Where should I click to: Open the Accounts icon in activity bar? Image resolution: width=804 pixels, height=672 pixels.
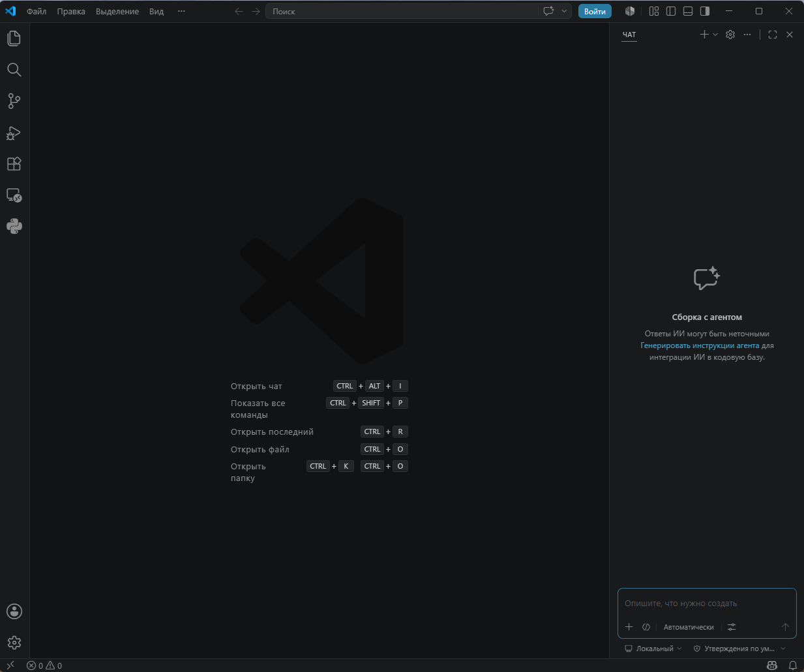(14, 611)
